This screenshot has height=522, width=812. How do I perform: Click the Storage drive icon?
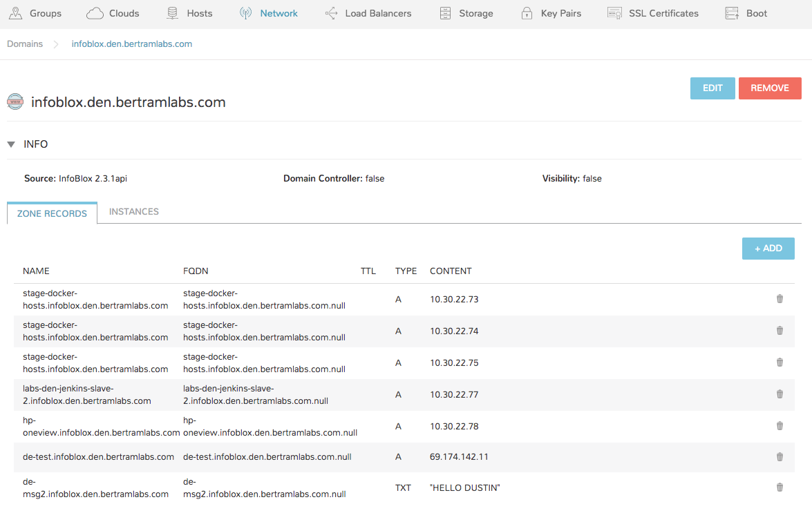tap(445, 13)
